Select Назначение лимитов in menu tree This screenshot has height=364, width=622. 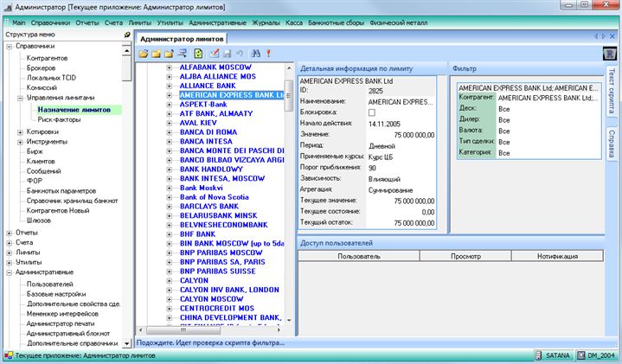tap(74, 110)
